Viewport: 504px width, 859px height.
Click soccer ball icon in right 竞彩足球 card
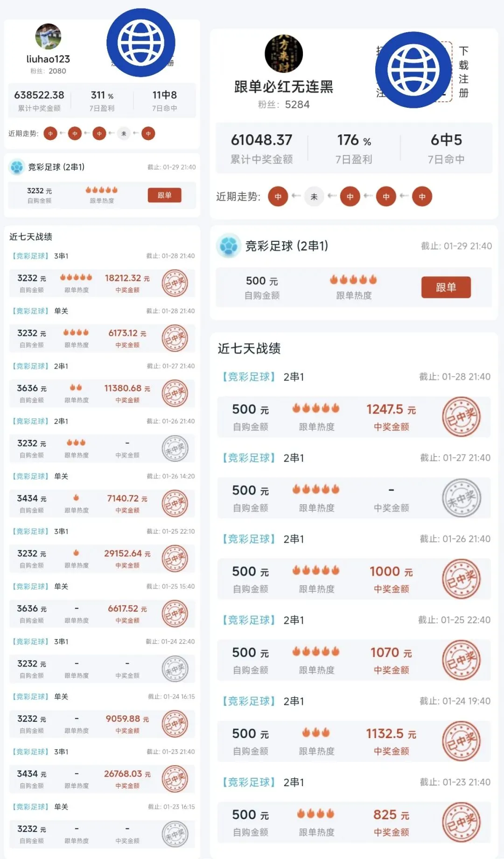click(229, 246)
